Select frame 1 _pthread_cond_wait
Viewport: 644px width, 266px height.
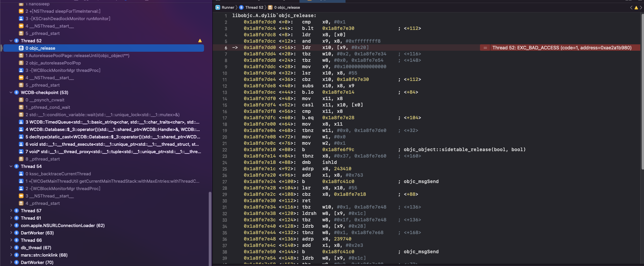tap(48, 107)
